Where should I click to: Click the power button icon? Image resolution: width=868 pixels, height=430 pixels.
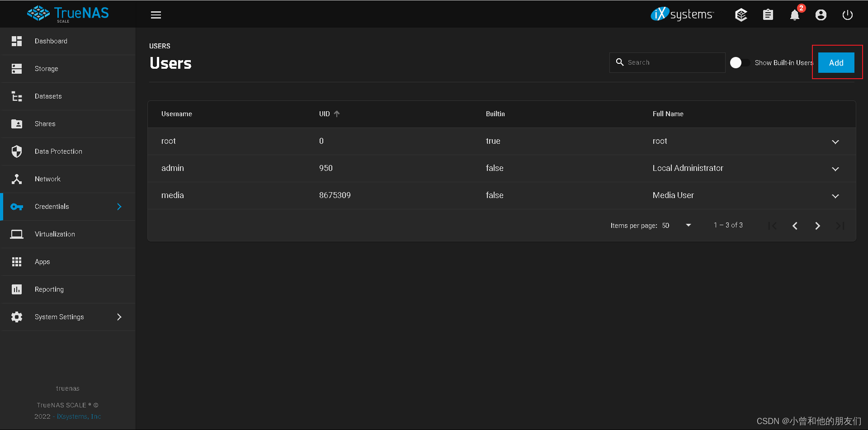tap(848, 15)
